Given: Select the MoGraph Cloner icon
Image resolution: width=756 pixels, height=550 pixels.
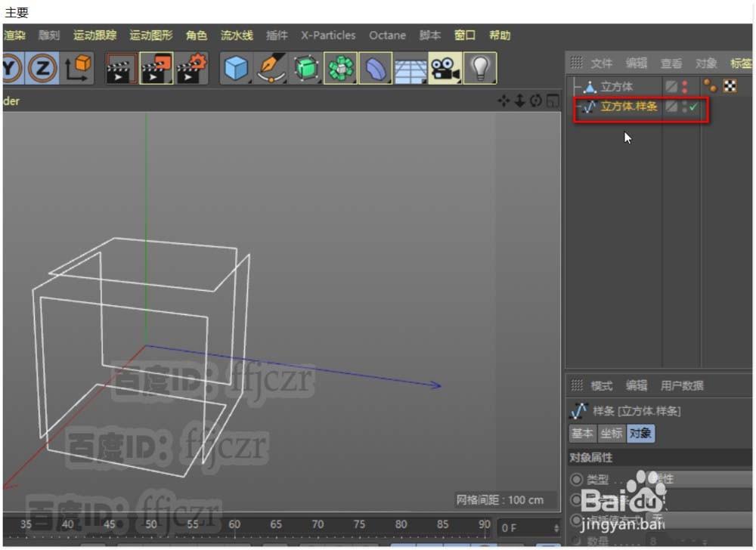Looking at the screenshot, I should click(x=340, y=67).
